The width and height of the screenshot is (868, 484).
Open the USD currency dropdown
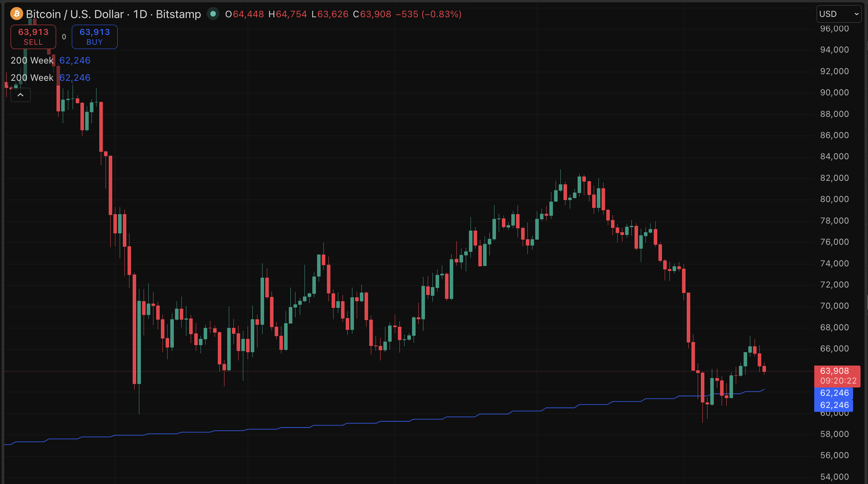(839, 14)
